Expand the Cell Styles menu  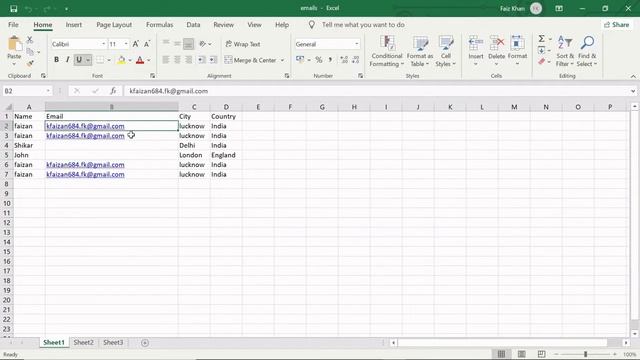(445, 51)
